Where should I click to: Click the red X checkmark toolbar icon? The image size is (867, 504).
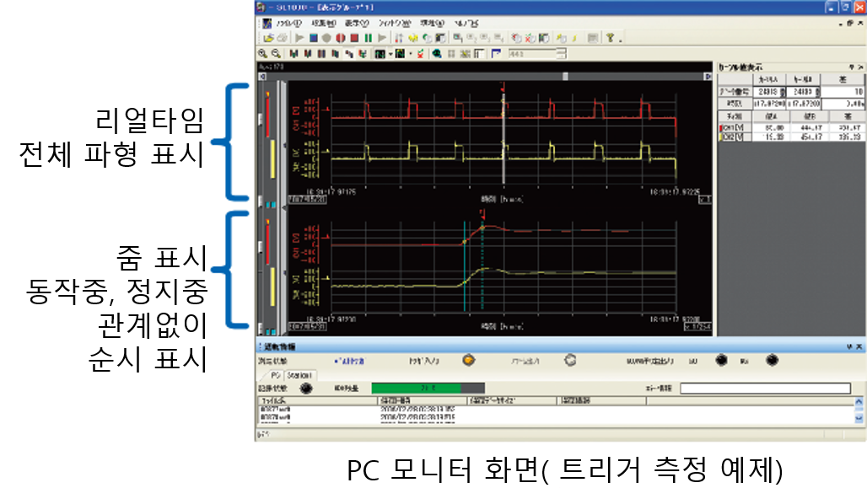[421, 54]
